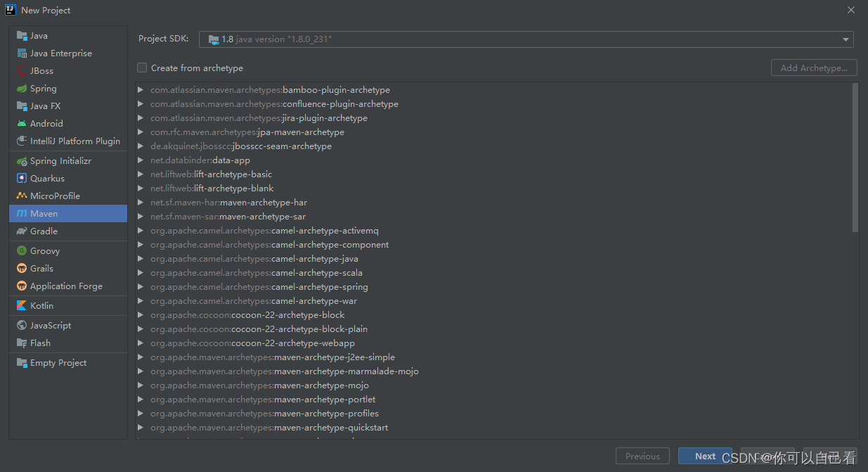Select data-app archetype row

493,160
